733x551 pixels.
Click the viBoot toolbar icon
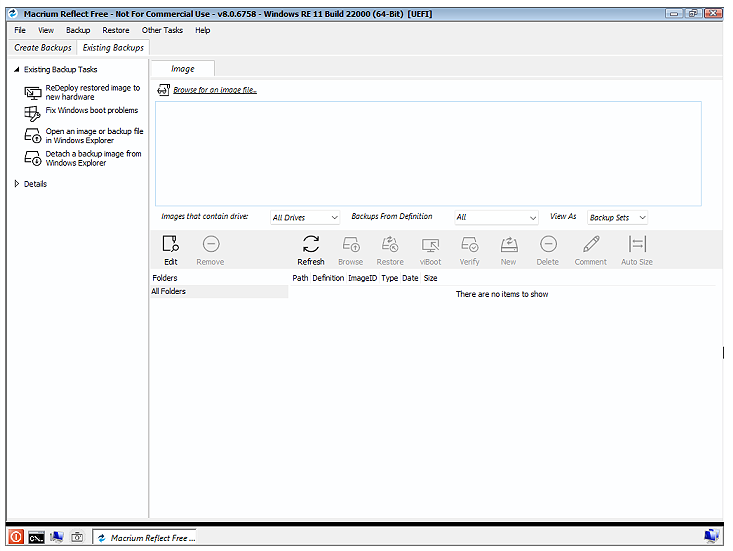click(430, 244)
